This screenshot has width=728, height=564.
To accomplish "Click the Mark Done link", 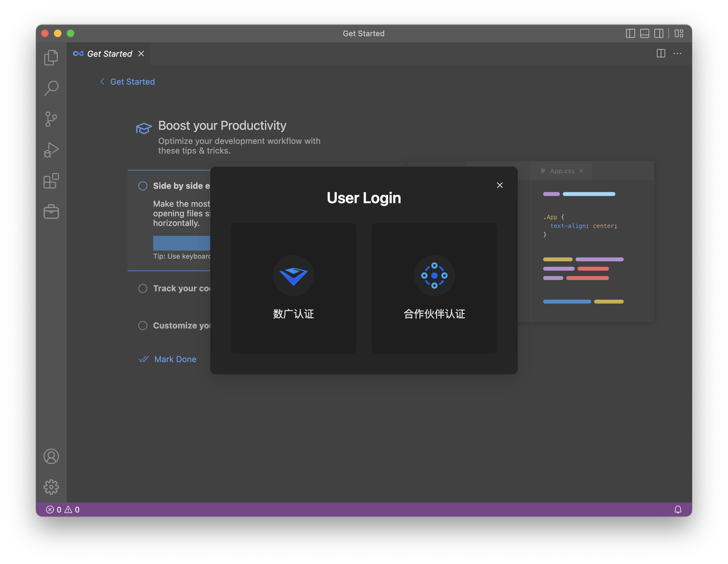I will click(x=175, y=359).
